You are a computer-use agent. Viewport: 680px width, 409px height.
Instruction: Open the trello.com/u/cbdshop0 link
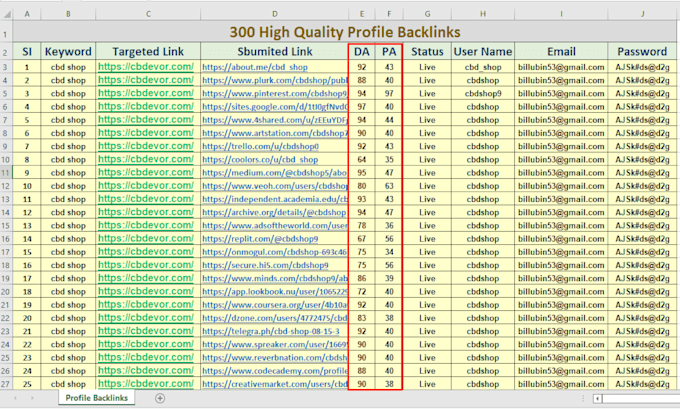pos(260,146)
